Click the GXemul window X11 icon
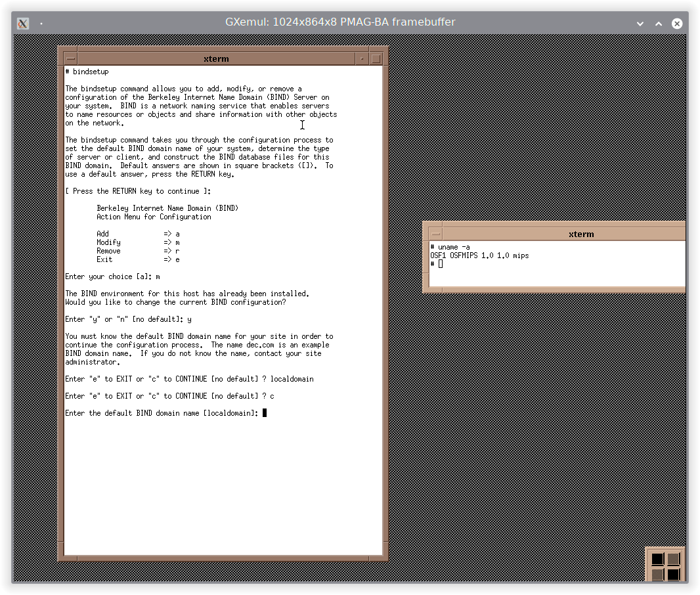This screenshot has height=595, width=700. pyautogui.click(x=23, y=23)
